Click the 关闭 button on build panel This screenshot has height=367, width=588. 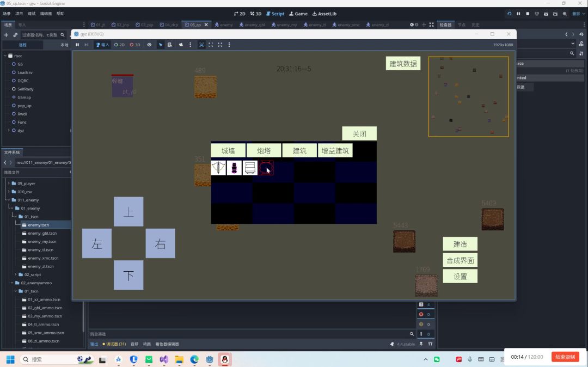(x=359, y=134)
